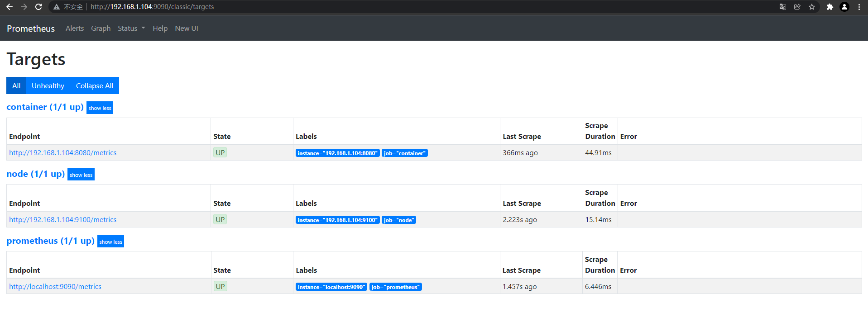The image size is (868, 322).
Task: Open the browser profile avatar
Action: click(x=844, y=7)
